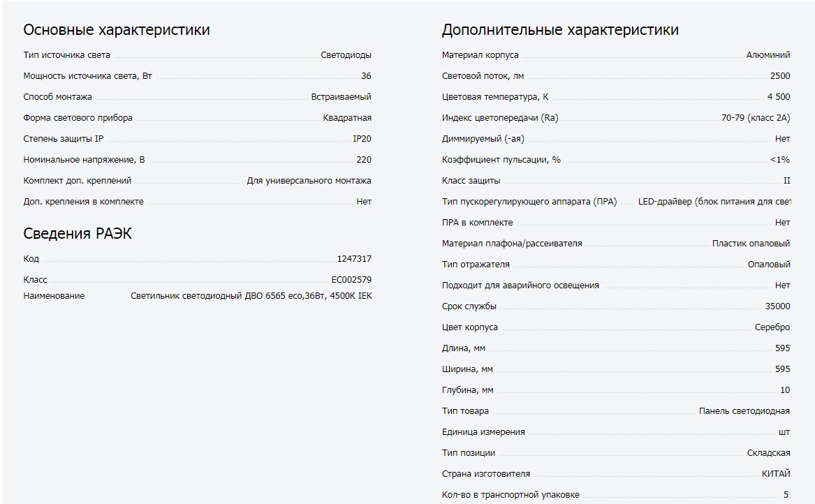
Task: Click the class value EC002579
Action: point(351,279)
